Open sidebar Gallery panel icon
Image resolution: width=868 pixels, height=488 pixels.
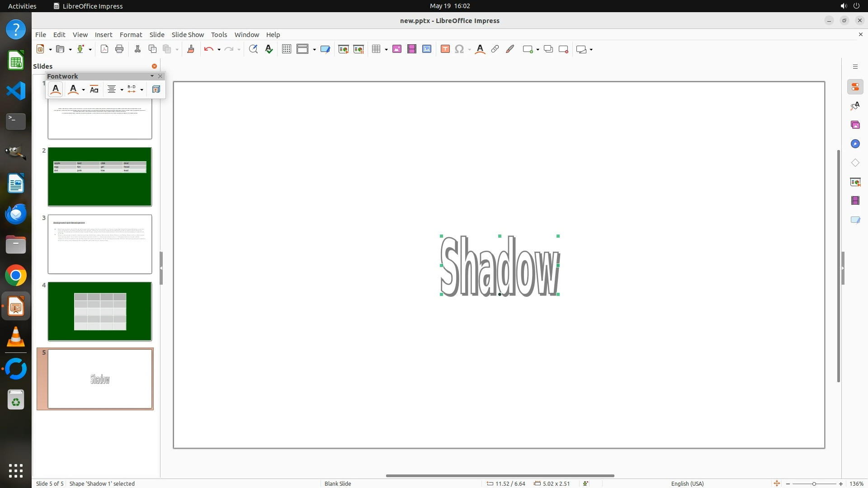tap(855, 125)
